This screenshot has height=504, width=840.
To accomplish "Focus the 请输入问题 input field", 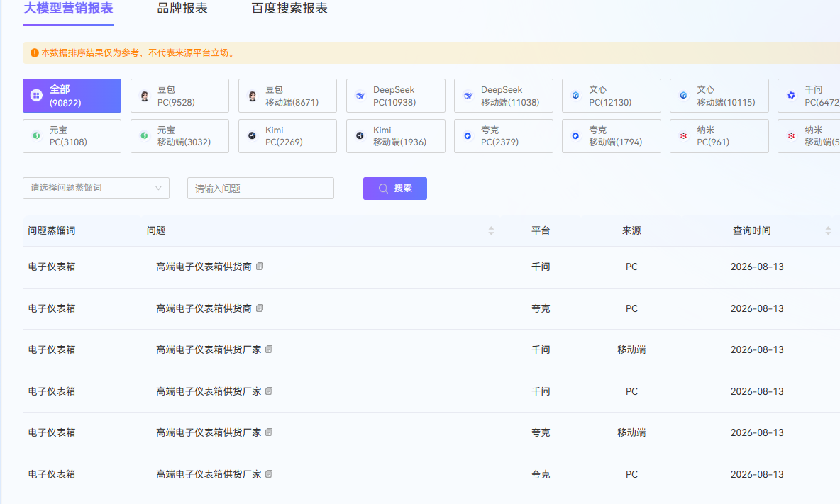I will coord(260,189).
